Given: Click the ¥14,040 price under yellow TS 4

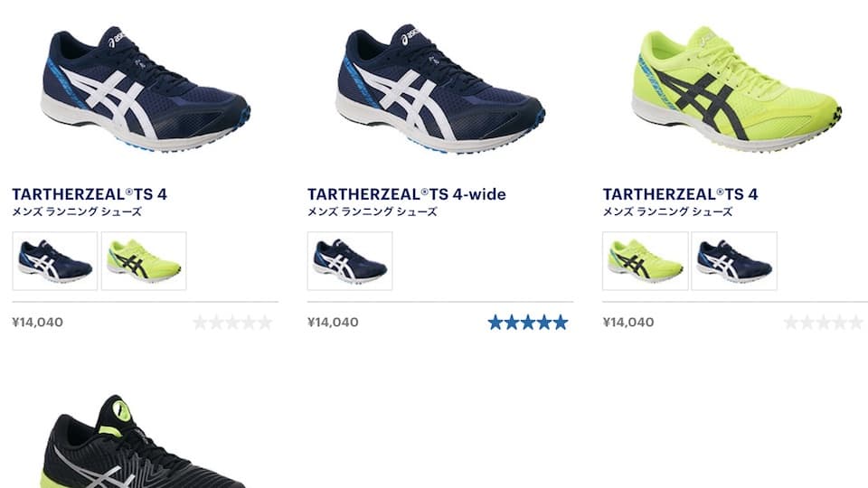Looking at the screenshot, I should (x=628, y=322).
